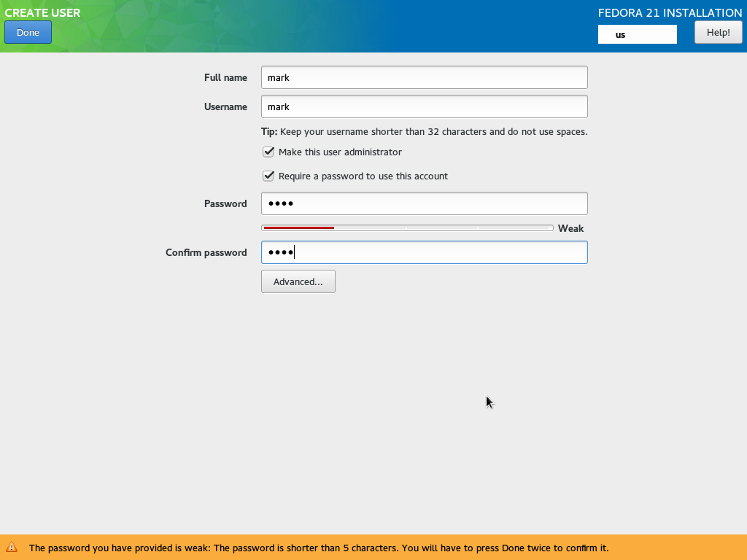Open the Help! button
This screenshot has height=560, width=747.
click(718, 32)
